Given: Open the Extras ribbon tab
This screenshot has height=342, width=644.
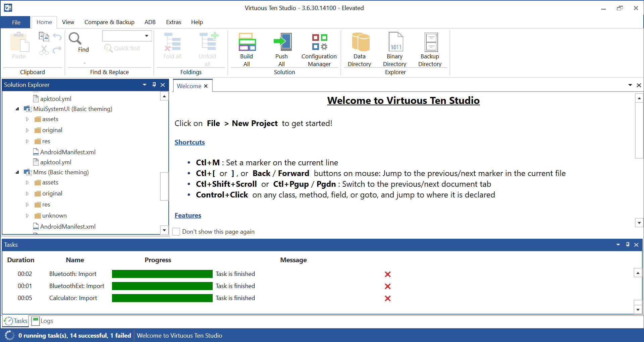Looking at the screenshot, I should click(x=173, y=22).
